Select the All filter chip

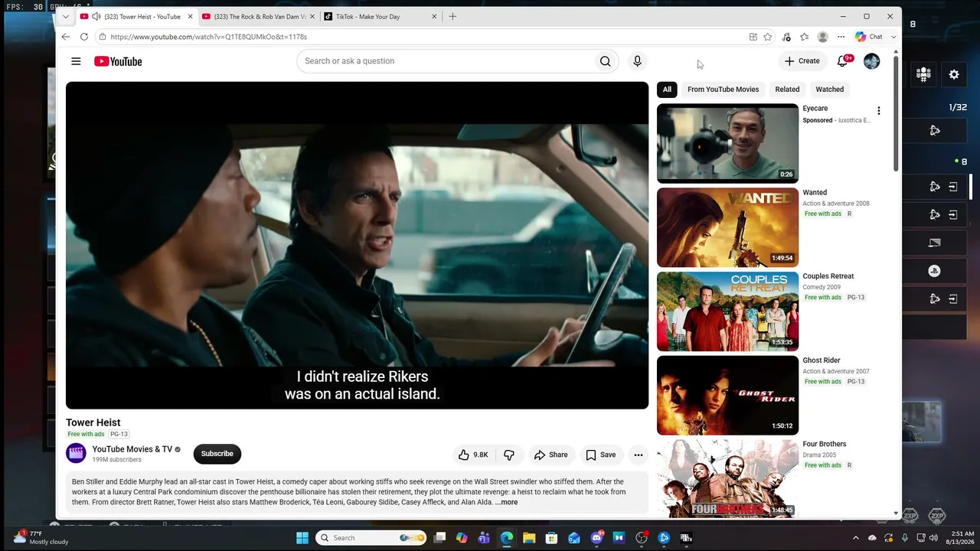click(x=667, y=90)
